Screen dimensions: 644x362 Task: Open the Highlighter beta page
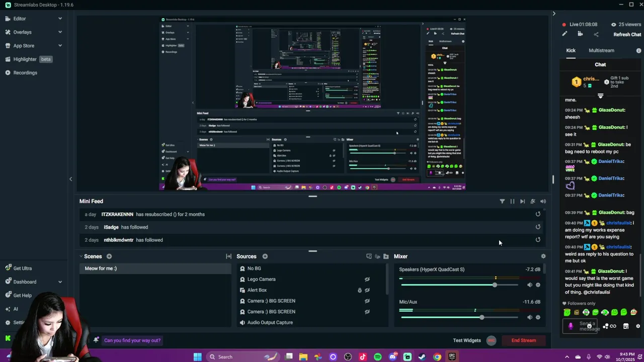click(x=29, y=59)
